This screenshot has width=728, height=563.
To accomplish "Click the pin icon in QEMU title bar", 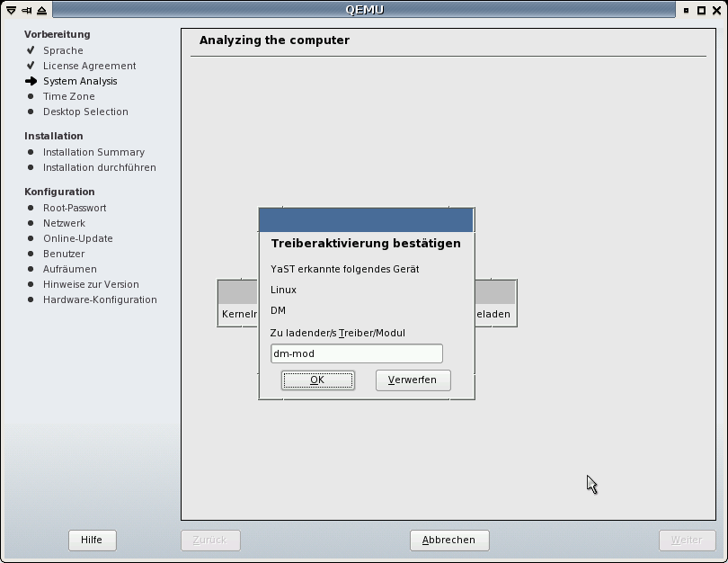I will coord(26,10).
